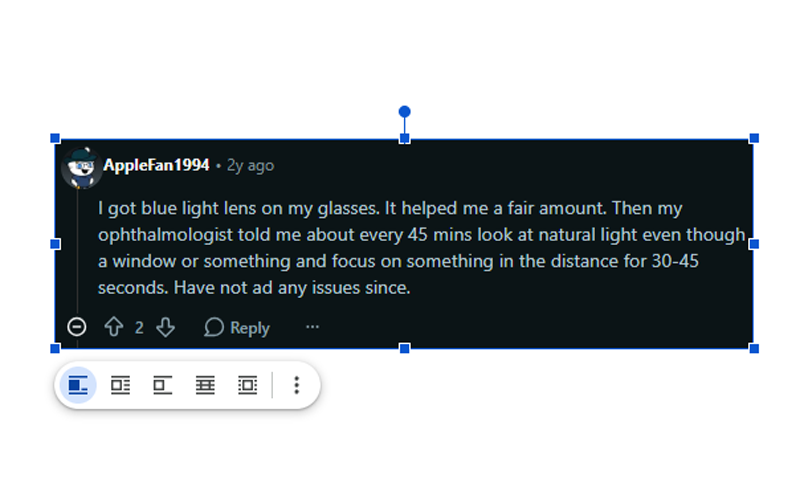This screenshot has height=500, width=800.
Task: Open the comment's horizontal ellipsis menu
Action: 313,327
